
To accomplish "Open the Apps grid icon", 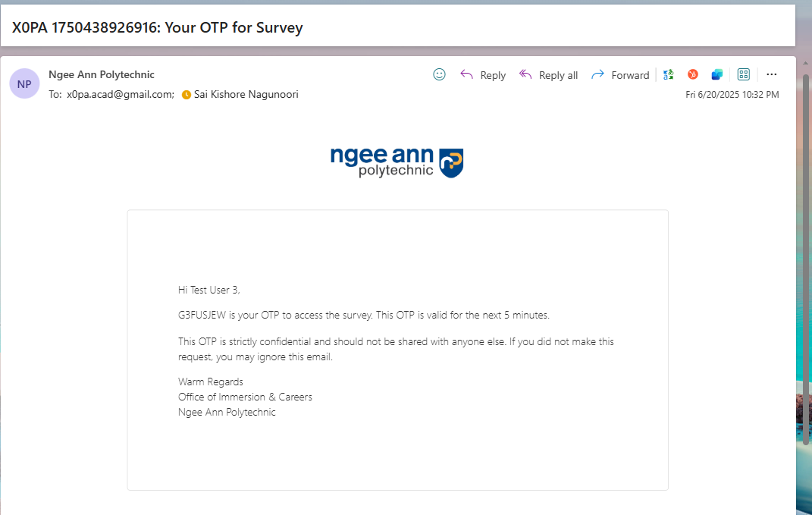I will [743, 74].
